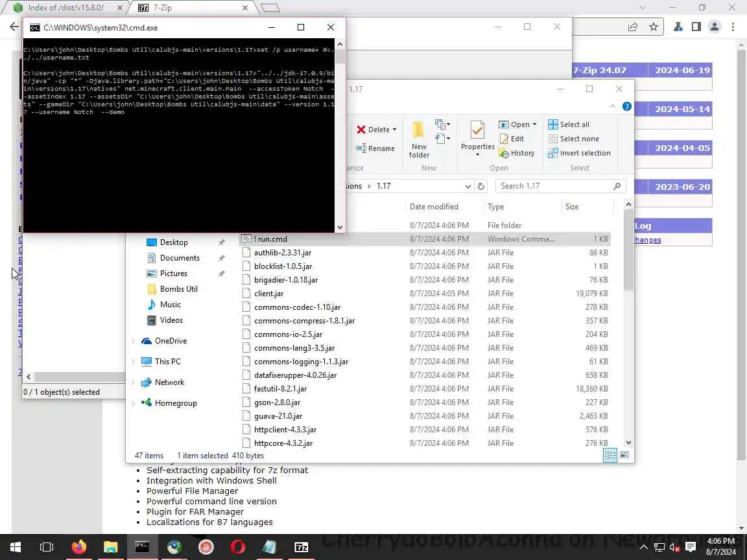Click the Search 1.17 input field

(x=560, y=186)
